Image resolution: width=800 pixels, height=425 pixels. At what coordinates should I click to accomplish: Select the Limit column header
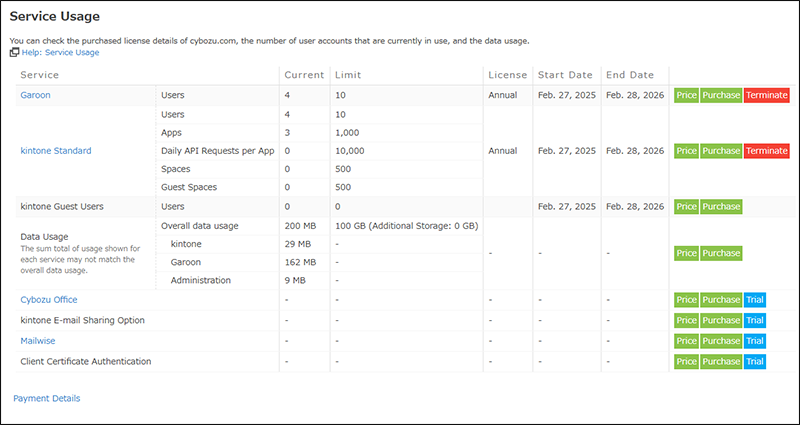click(348, 75)
